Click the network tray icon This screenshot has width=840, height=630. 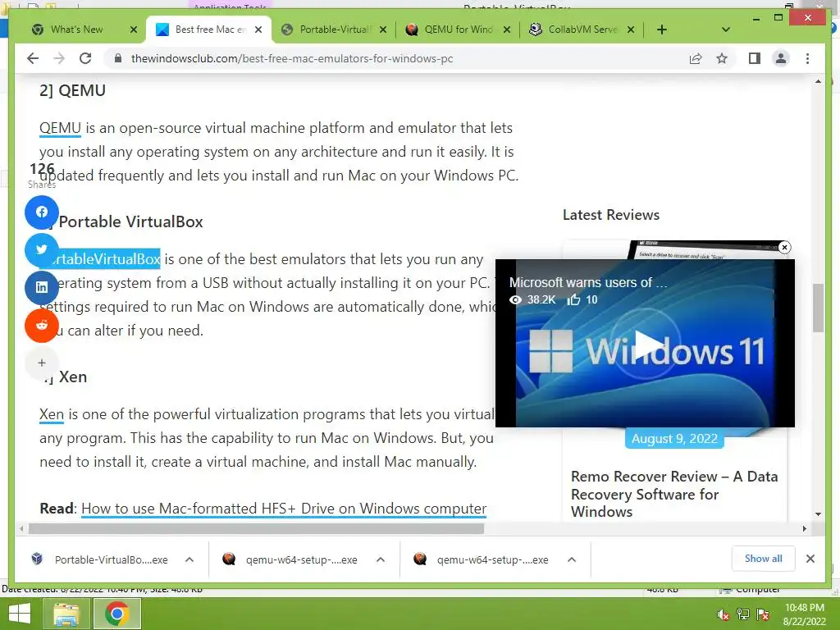tap(743, 615)
